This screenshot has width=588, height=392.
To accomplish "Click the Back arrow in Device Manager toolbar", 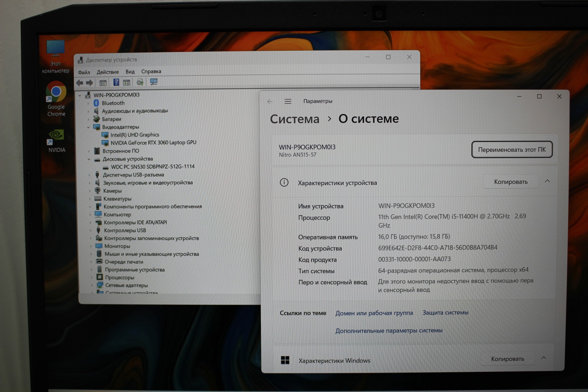I will point(79,83).
